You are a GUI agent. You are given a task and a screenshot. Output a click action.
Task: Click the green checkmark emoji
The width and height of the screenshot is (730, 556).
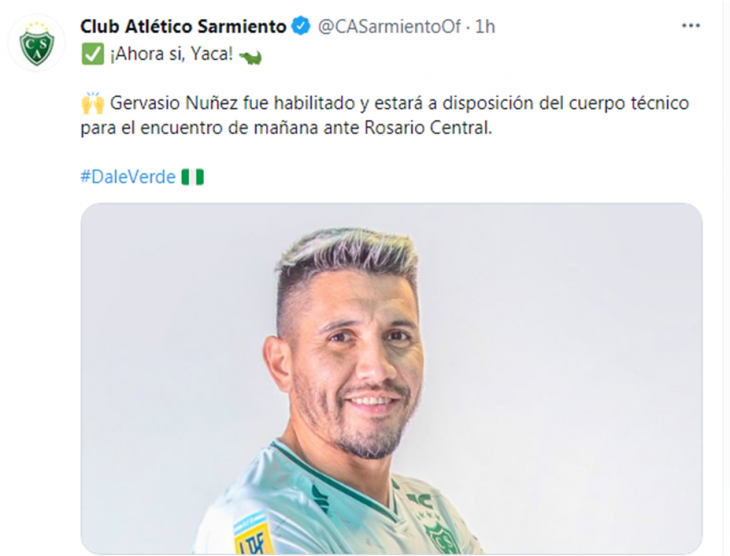(x=93, y=54)
